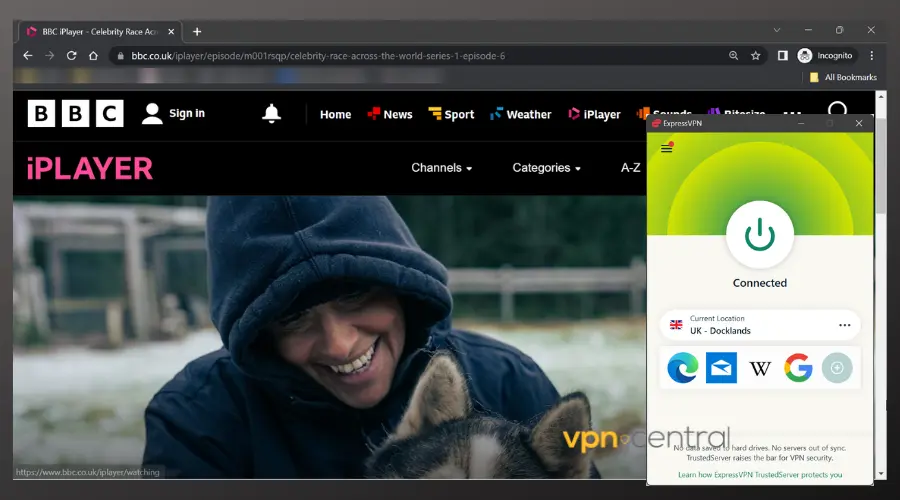This screenshot has height=500, width=900.
Task: Click the page scrollbar up arrow
Action: tap(881, 96)
